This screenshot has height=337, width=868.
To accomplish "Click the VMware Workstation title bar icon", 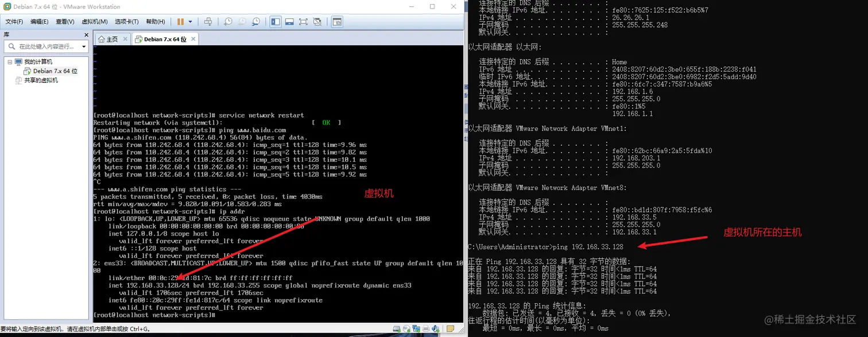I will tap(6, 7).
